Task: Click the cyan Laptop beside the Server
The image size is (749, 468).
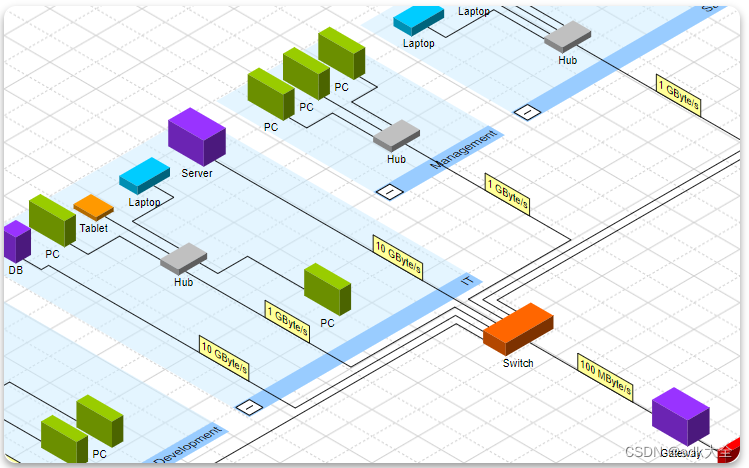Action: coord(144,176)
